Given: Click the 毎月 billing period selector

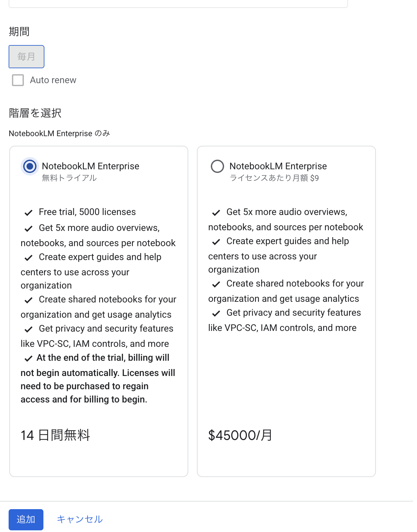Looking at the screenshot, I should tap(26, 56).
